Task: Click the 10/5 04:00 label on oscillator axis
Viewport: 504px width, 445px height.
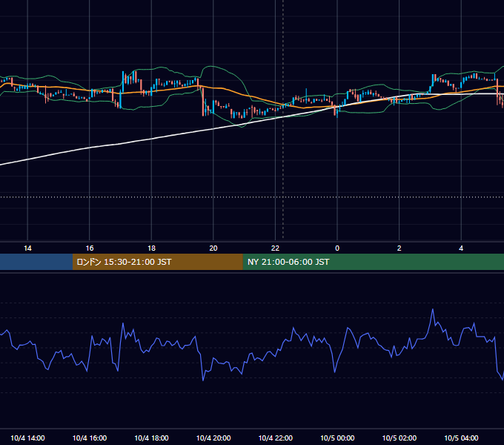Action: [x=461, y=438]
